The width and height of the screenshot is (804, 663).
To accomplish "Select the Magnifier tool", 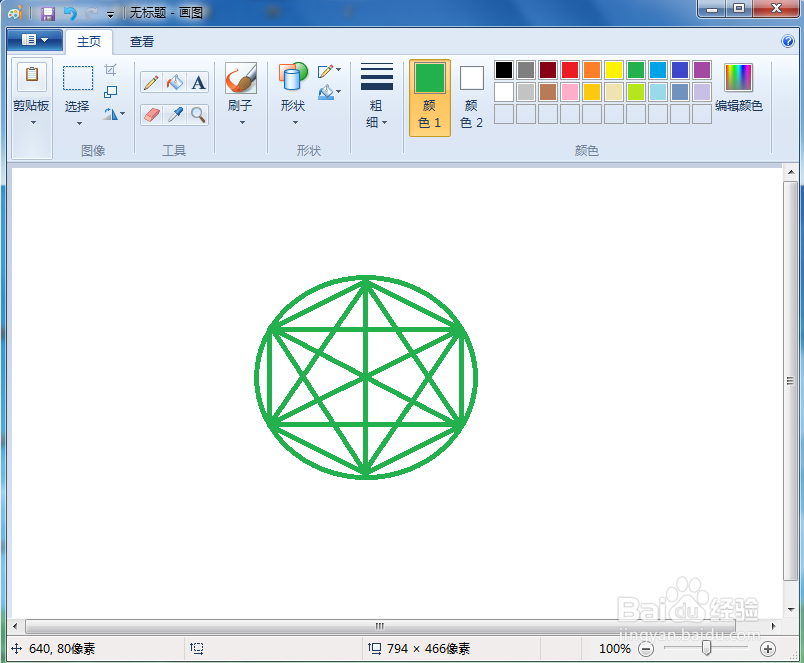I will tap(198, 114).
